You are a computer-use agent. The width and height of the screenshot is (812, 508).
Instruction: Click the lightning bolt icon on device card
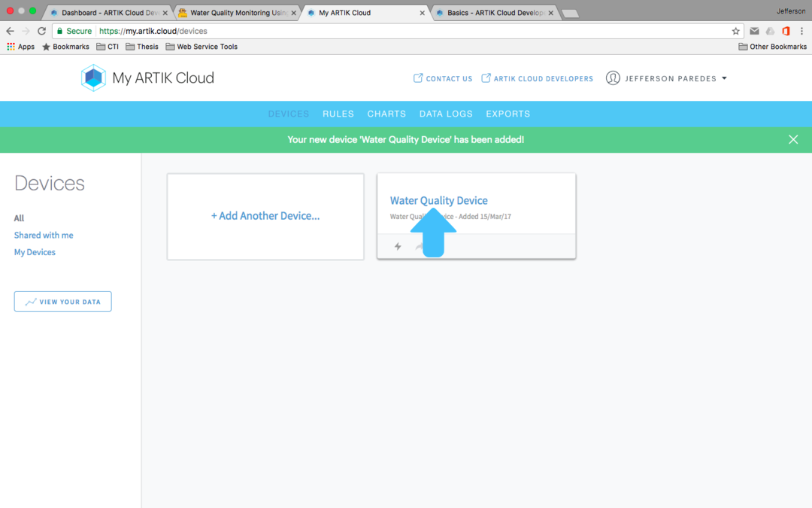[398, 246]
